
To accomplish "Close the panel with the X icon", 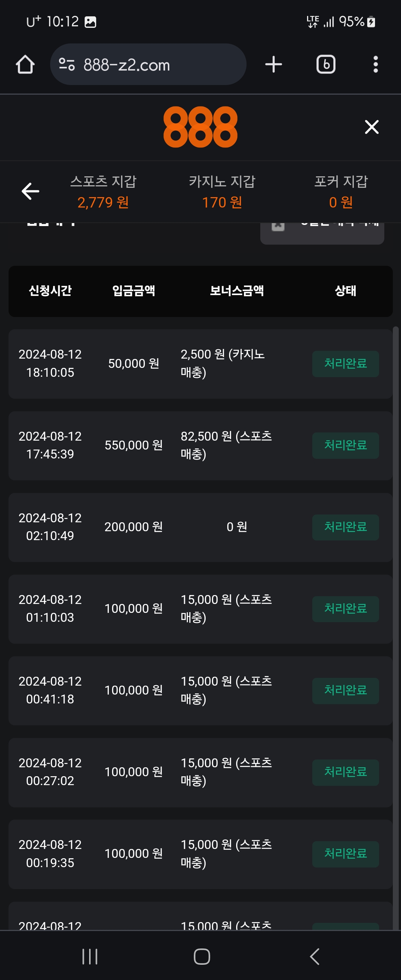I will pyautogui.click(x=371, y=127).
